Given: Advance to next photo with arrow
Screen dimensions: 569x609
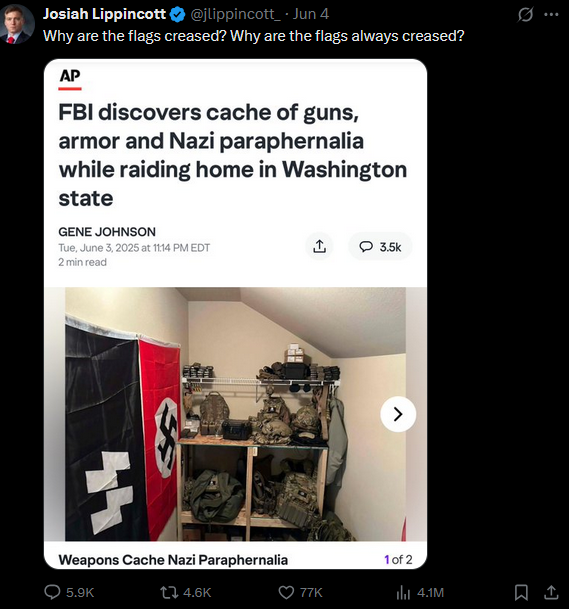Looking at the screenshot, I should coord(398,414).
